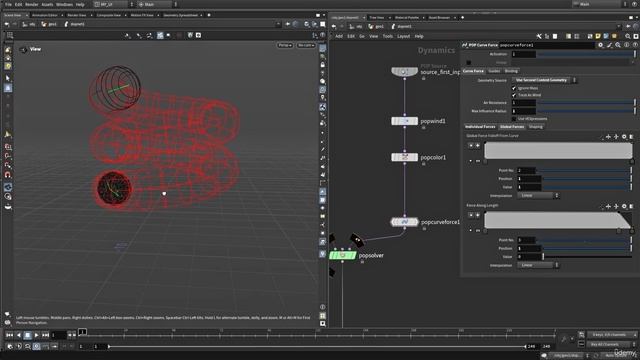640x360 pixels.
Task: Click the Activation value field
Action: [x=524, y=54]
